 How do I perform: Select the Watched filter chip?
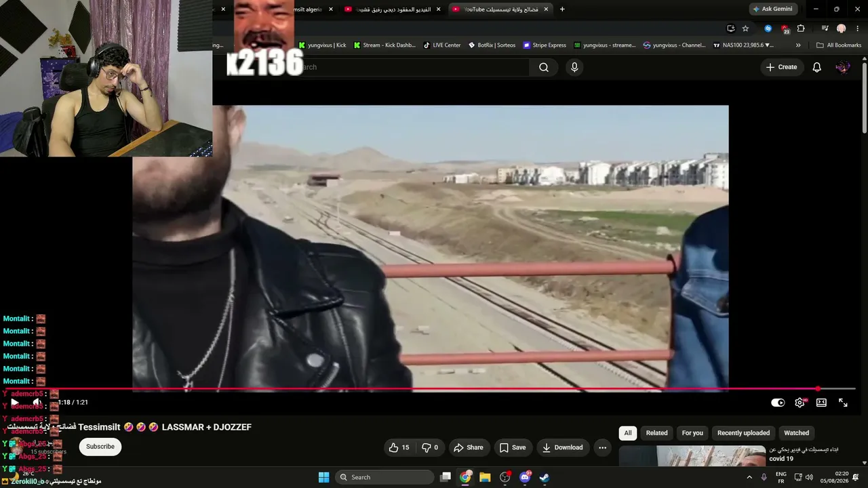coord(796,433)
